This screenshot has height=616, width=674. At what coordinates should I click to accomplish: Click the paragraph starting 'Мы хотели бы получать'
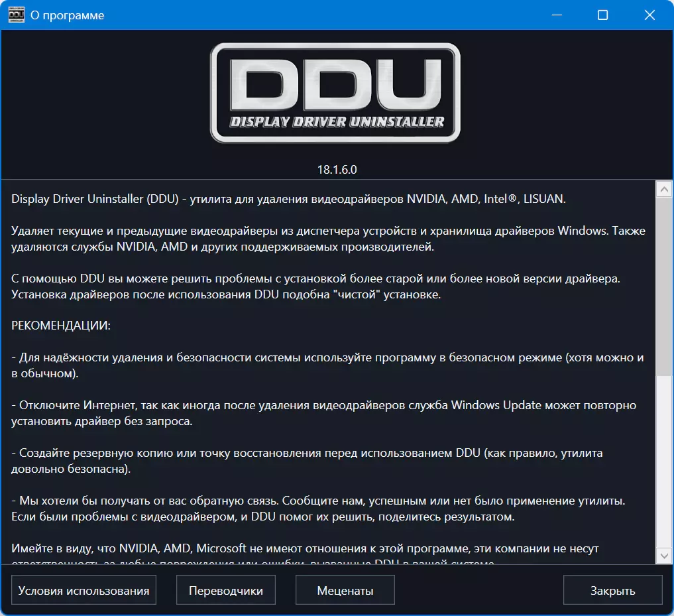pyautogui.click(x=318, y=509)
